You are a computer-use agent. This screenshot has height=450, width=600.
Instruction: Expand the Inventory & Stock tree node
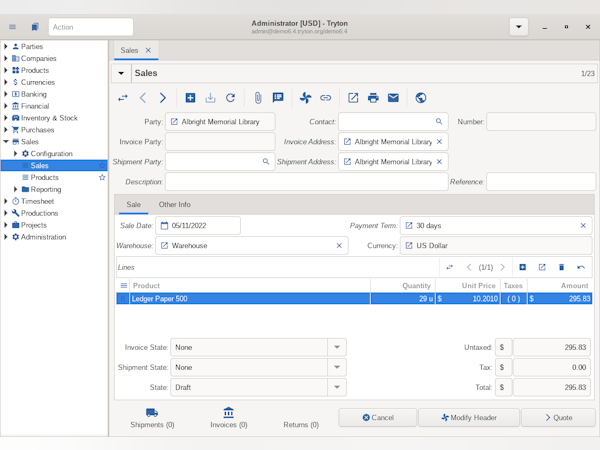point(6,118)
